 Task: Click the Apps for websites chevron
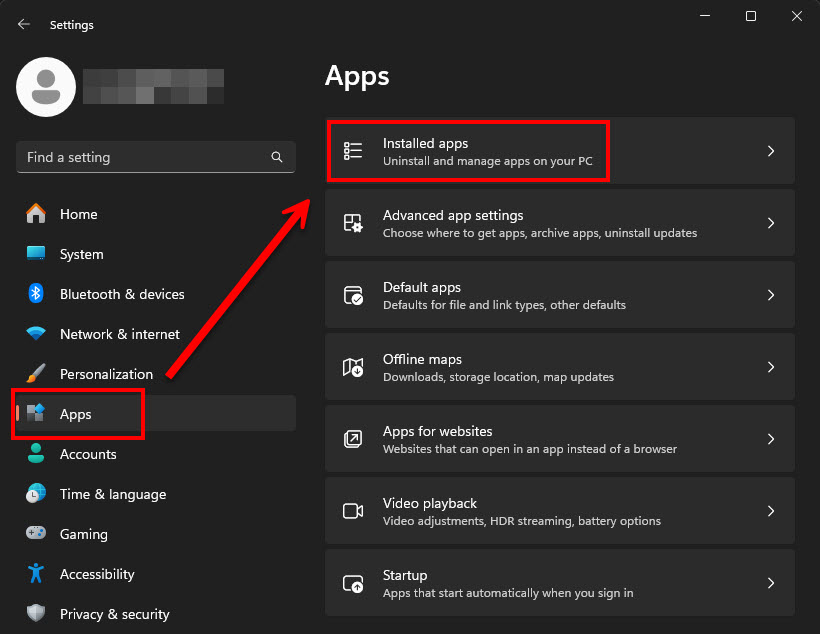pyautogui.click(x=771, y=439)
